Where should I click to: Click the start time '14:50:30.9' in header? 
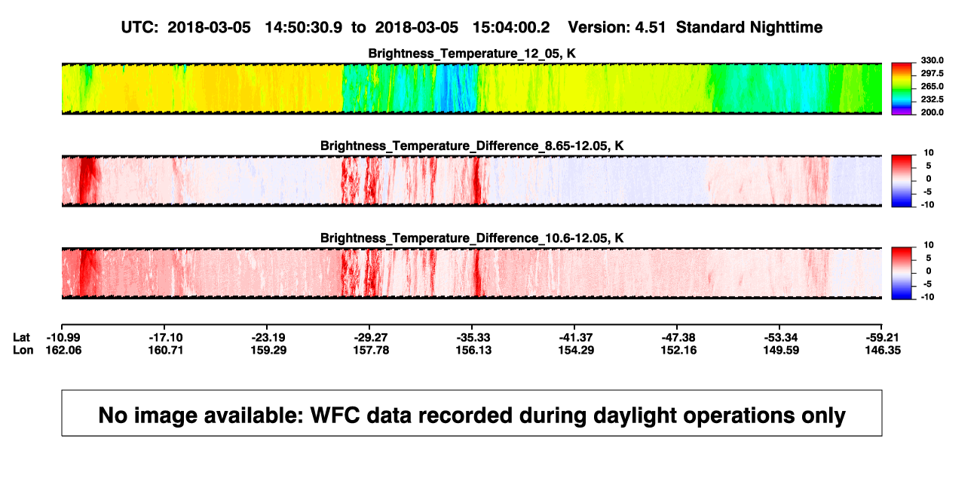[304, 27]
